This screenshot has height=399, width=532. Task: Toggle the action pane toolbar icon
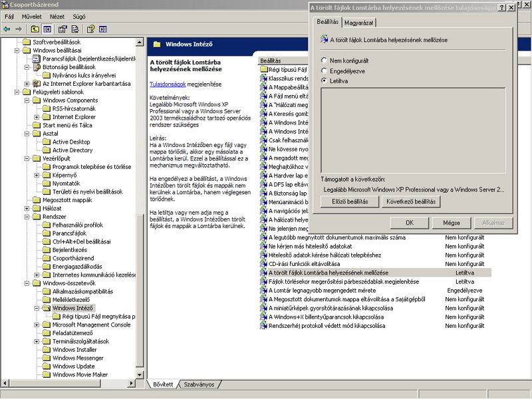click(x=103, y=29)
